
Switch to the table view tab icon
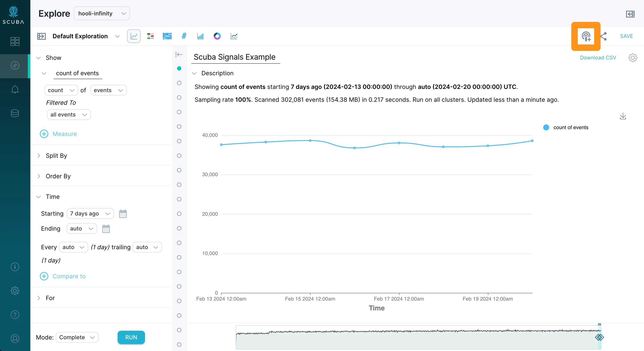[150, 36]
